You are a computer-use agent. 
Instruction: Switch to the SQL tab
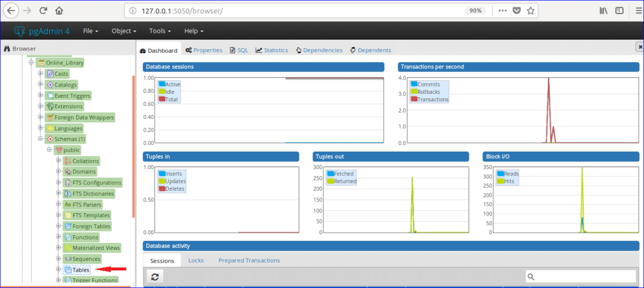pyautogui.click(x=238, y=50)
